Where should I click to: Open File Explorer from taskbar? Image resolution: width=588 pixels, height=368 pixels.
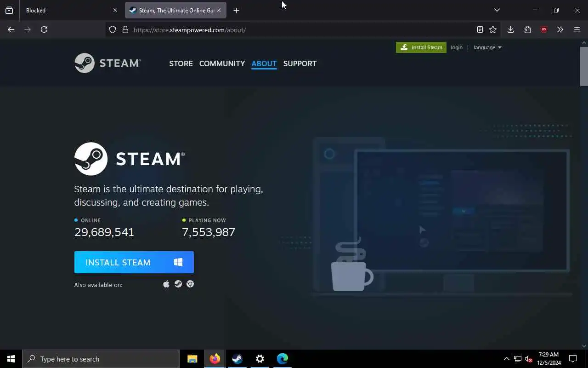[192, 359]
